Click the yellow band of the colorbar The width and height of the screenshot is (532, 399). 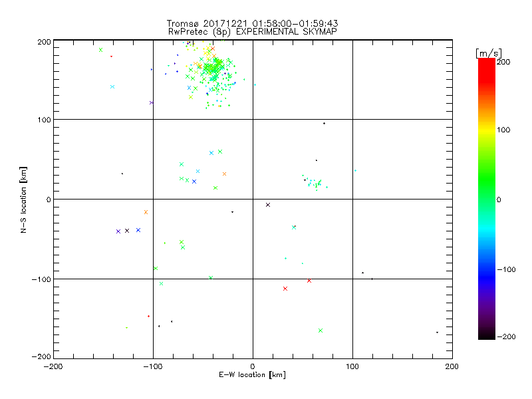pos(487,130)
